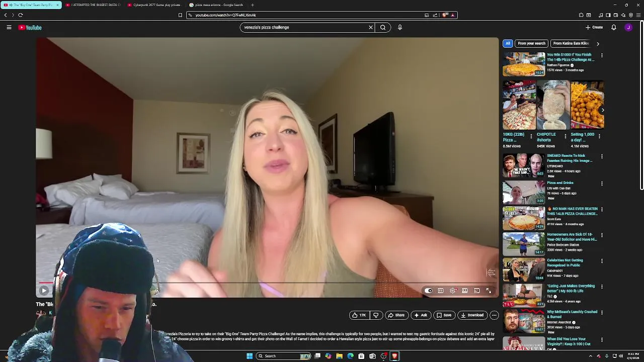Start voice search with the microphone icon
This screenshot has width=644, height=362.
(400, 28)
